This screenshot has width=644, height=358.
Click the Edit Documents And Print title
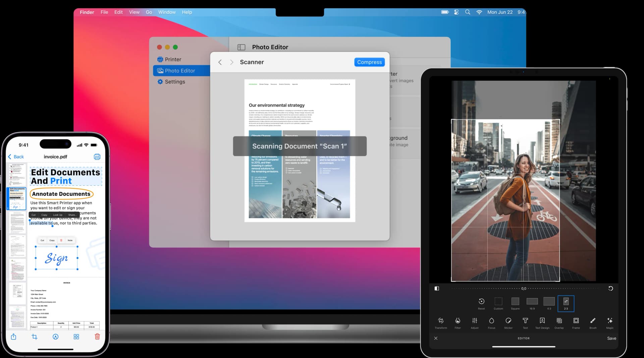click(65, 176)
